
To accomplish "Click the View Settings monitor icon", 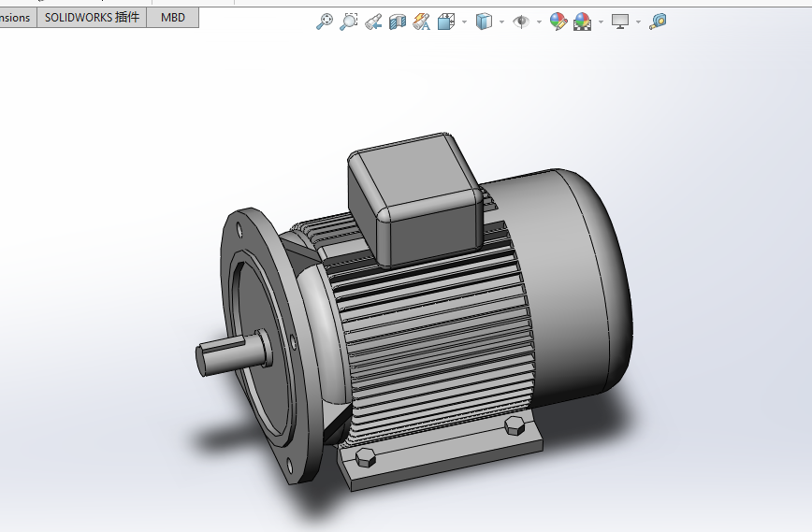I will tap(619, 21).
